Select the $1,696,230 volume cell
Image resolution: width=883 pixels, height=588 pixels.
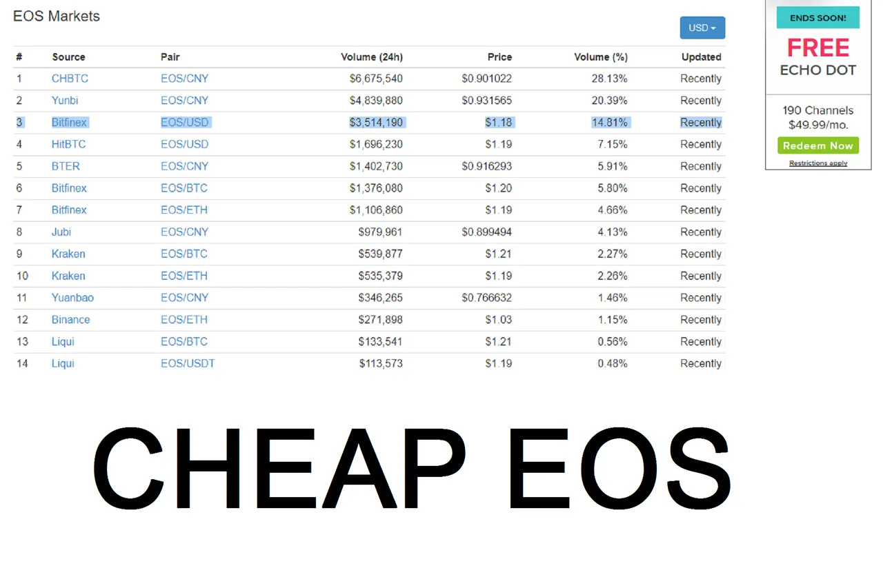[376, 145]
